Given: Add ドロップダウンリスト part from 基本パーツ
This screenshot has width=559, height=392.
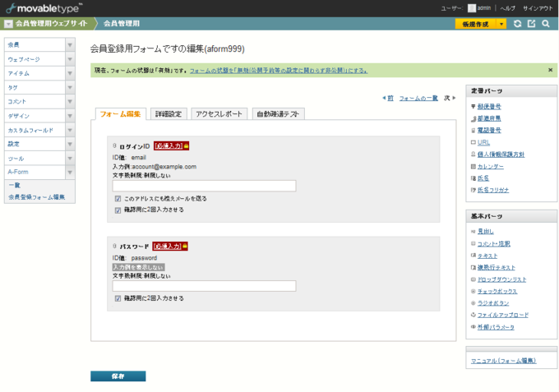Looking at the screenshot, I should (501, 279).
